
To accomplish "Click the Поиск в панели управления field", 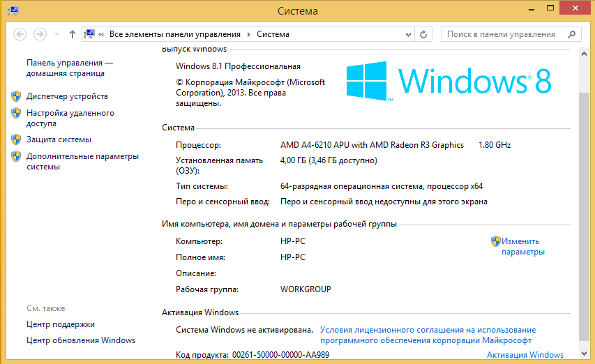I will coord(501,34).
